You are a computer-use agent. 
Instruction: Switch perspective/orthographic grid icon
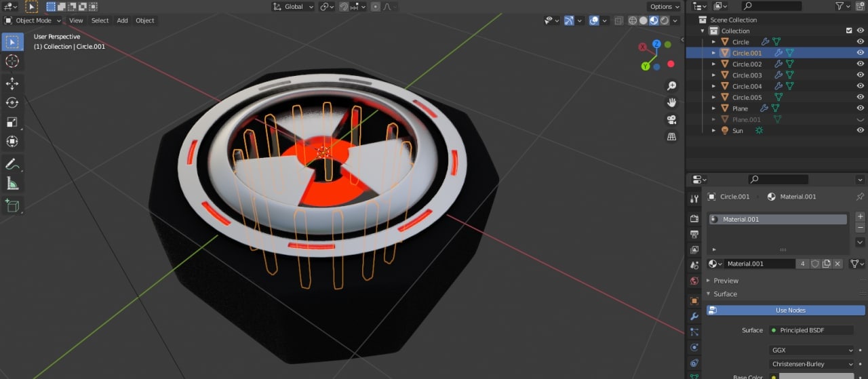coord(671,137)
